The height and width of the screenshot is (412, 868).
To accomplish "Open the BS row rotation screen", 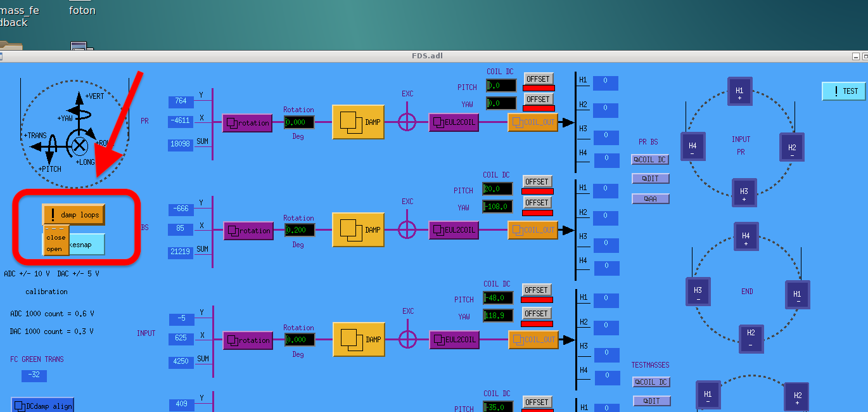I will tap(247, 231).
